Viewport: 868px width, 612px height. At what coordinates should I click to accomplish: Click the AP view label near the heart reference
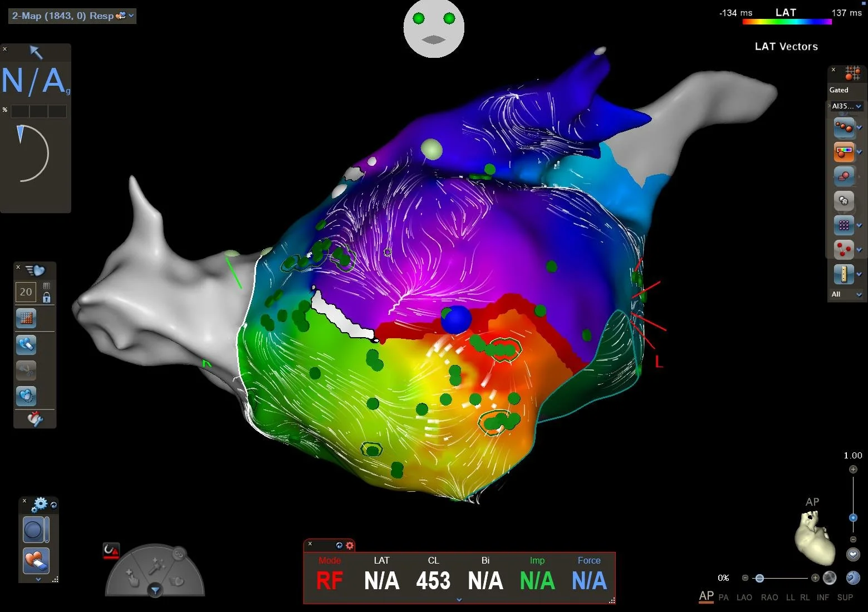point(812,502)
